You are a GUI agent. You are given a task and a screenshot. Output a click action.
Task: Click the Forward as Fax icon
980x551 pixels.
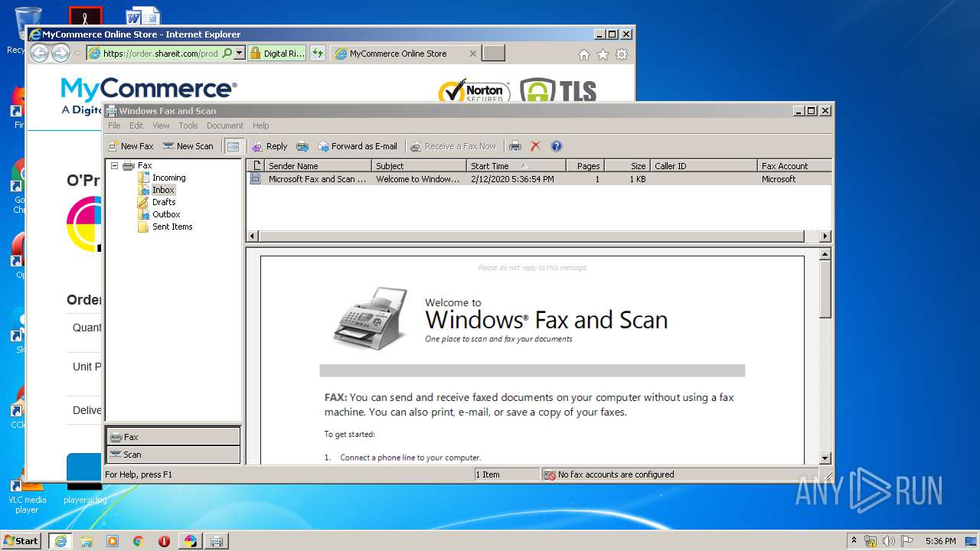click(302, 146)
